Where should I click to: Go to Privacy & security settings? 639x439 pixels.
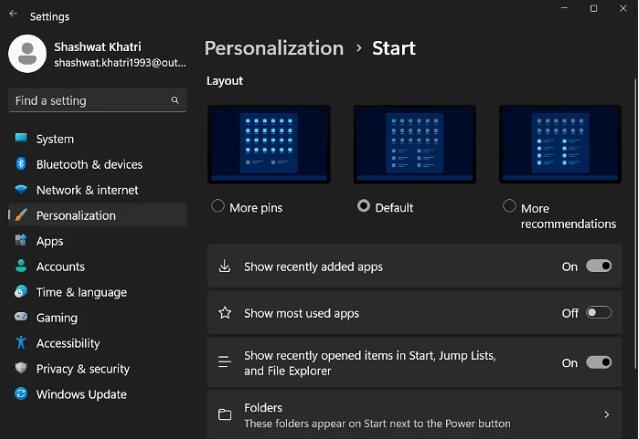click(97, 369)
